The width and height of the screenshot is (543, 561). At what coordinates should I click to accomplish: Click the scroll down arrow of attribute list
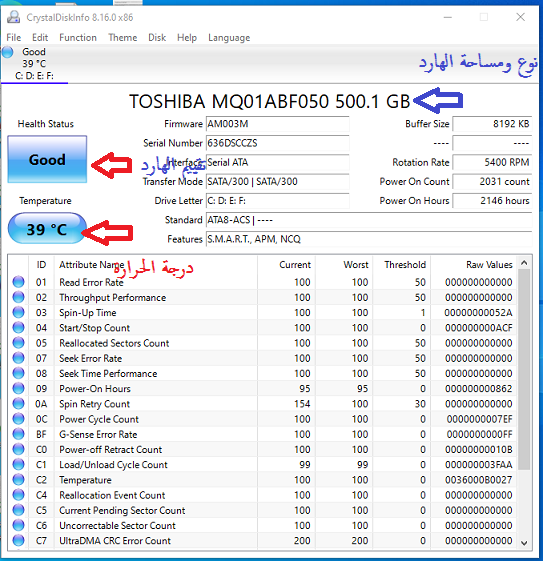tap(524, 543)
